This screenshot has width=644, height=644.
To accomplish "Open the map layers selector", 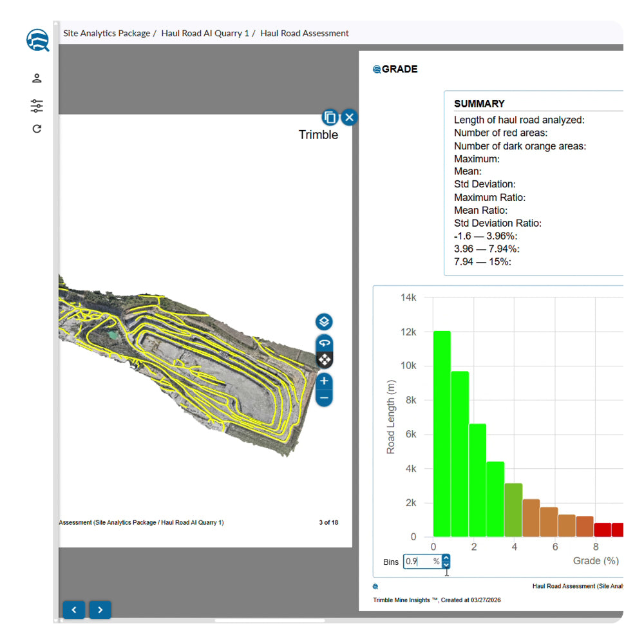I will click(324, 321).
